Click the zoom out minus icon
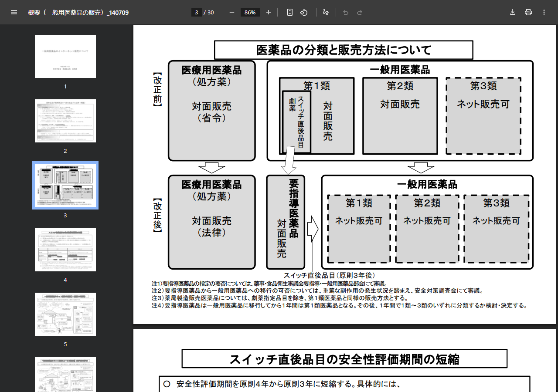 pos(232,12)
